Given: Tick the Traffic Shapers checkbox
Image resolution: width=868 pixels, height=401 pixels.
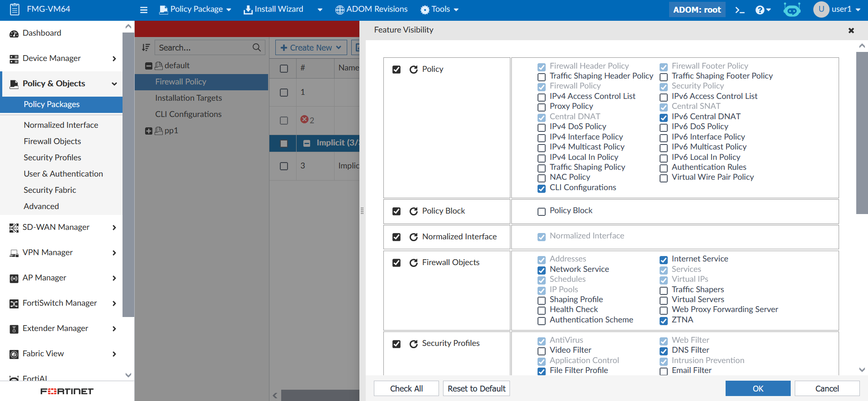Looking at the screenshot, I should click(663, 290).
